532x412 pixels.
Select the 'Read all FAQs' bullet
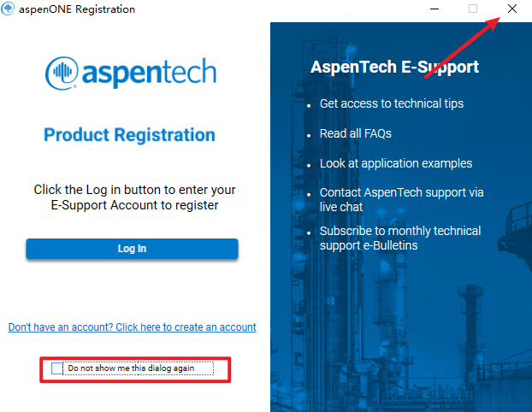point(355,133)
